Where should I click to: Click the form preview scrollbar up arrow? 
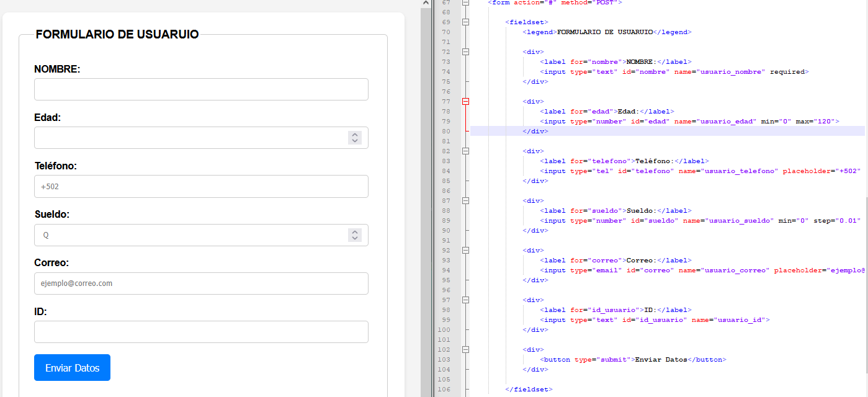tap(426, 4)
